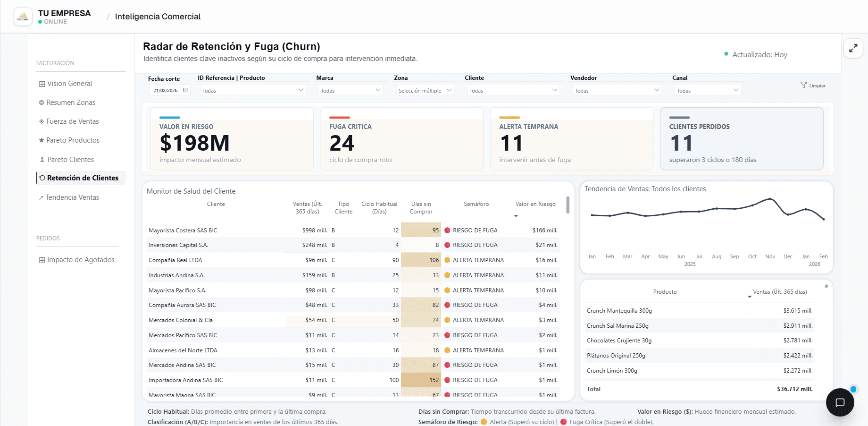The height and width of the screenshot is (426, 868).
Task: Click the star icon beside Pareto Productos
Action: (42, 140)
